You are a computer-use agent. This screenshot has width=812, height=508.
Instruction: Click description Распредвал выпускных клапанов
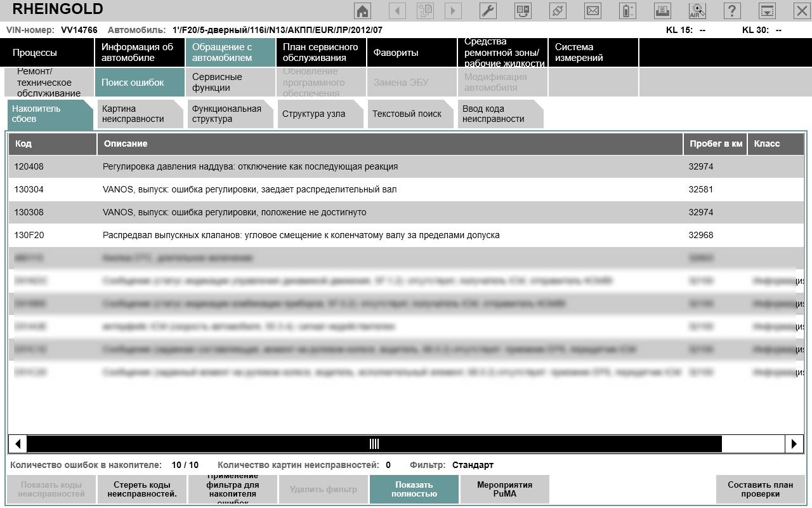301,235
